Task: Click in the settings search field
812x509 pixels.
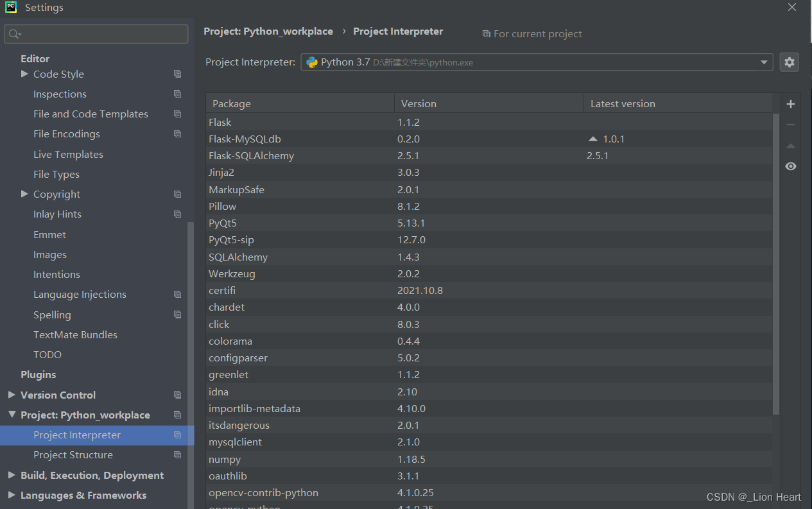Action: 96,34
